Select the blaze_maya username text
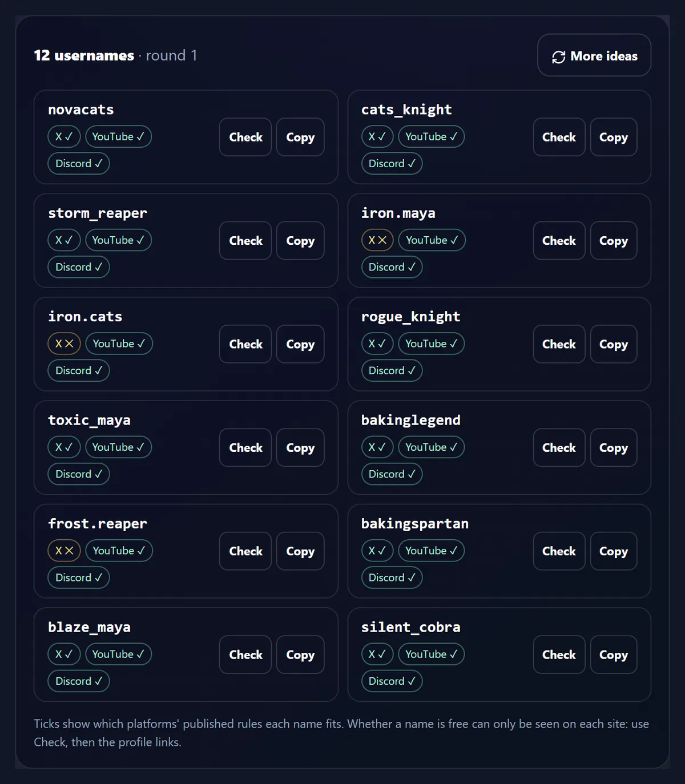The image size is (685, 784). click(90, 628)
